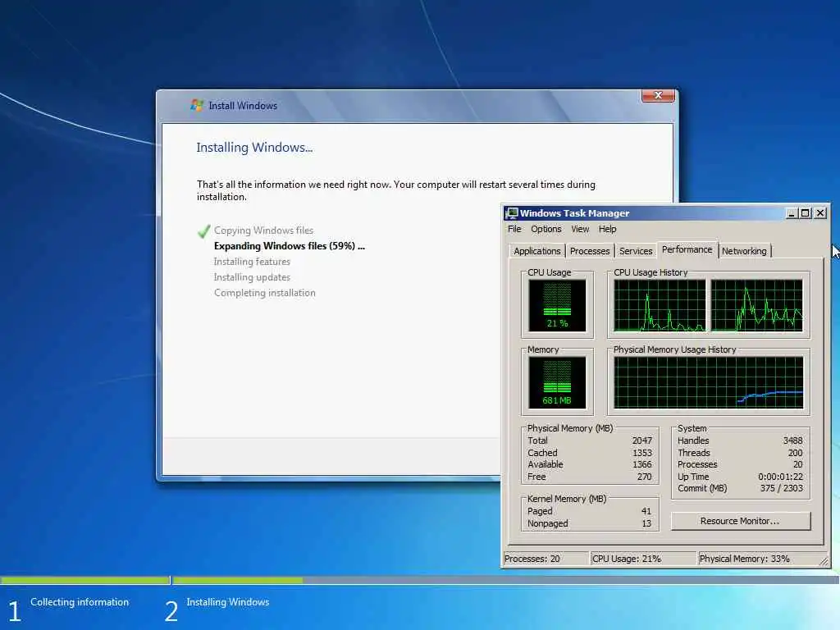Click the Windows flag icon in Install Windows
Viewport: 840px width, 630px height.
click(197, 105)
